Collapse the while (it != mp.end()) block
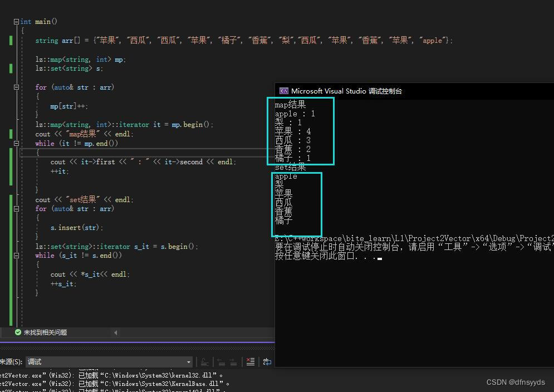This screenshot has width=554, height=392. click(x=16, y=143)
